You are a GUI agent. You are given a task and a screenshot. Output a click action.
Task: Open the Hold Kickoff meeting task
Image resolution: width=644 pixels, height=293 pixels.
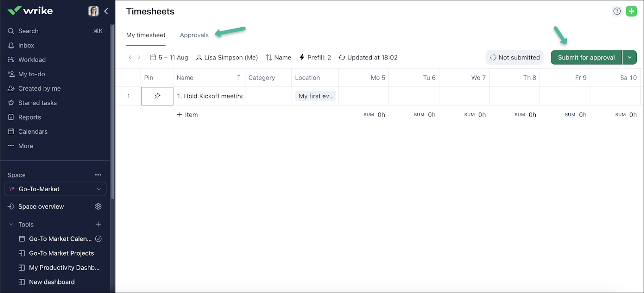pyautogui.click(x=210, y=96)
